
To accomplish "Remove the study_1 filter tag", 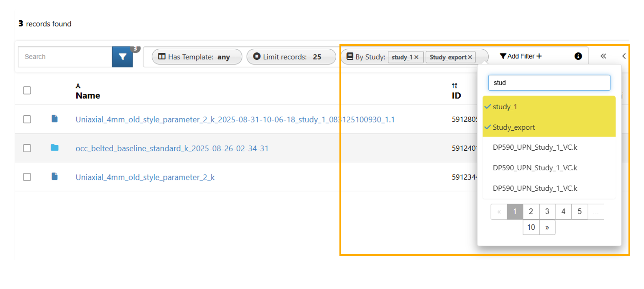I will pos(416,57).
